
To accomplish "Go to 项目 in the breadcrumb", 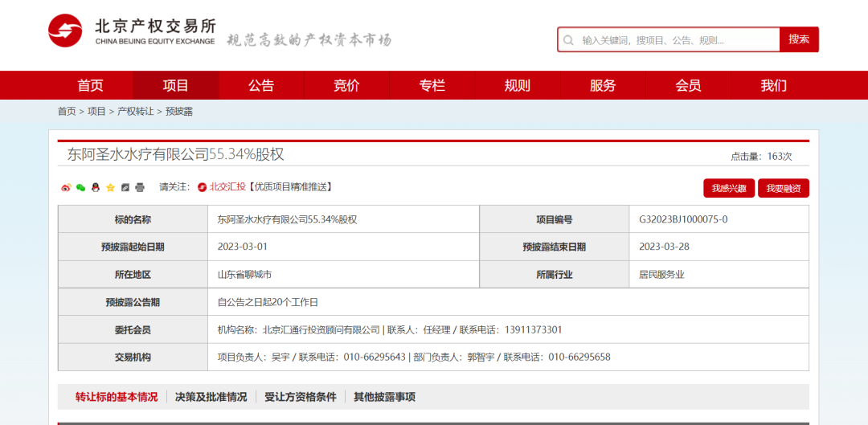I will 96,111.
